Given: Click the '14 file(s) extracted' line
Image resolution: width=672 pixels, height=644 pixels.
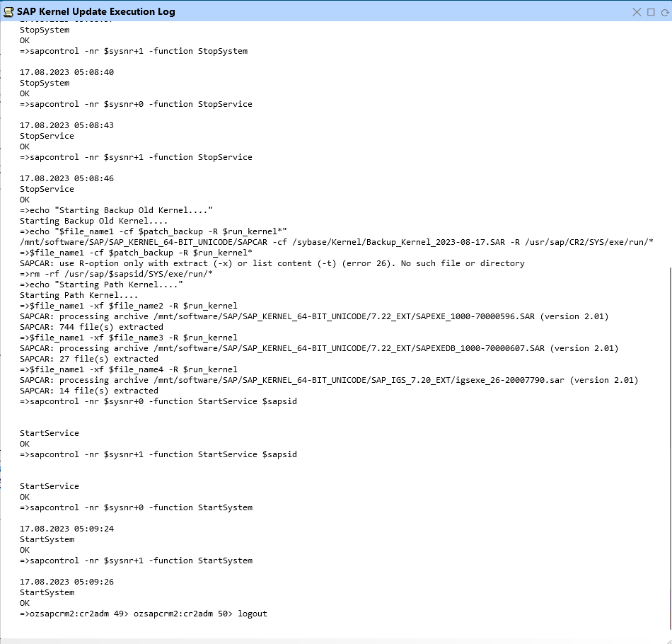Looking at the screenshot, I should (88, 391).
